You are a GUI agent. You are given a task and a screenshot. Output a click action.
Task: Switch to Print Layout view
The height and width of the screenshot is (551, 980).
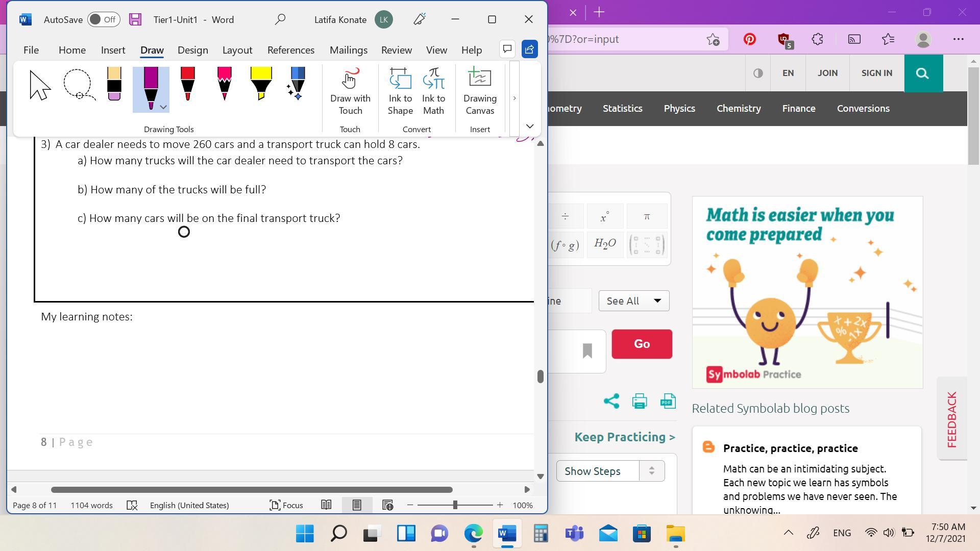[x=357, y=505]
